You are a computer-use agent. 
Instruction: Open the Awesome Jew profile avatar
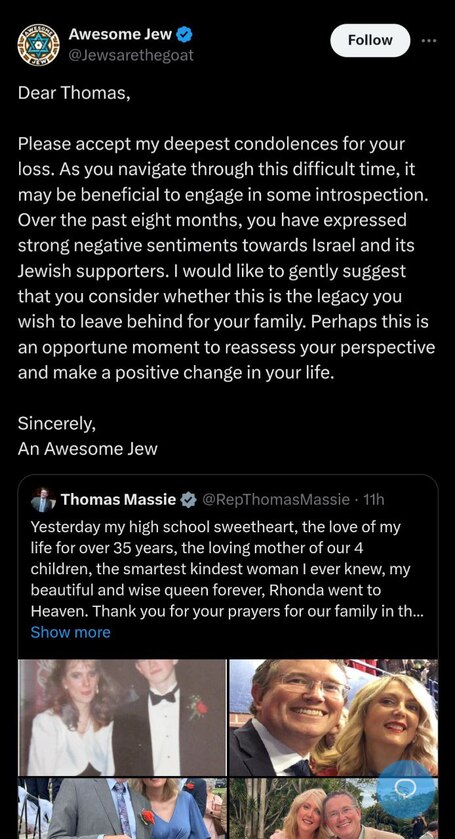pos(39,45)
